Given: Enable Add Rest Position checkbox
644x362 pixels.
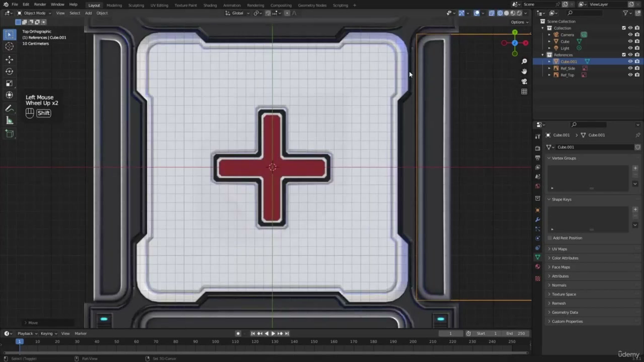Looking at the screenshot, I should click(550, 238).
